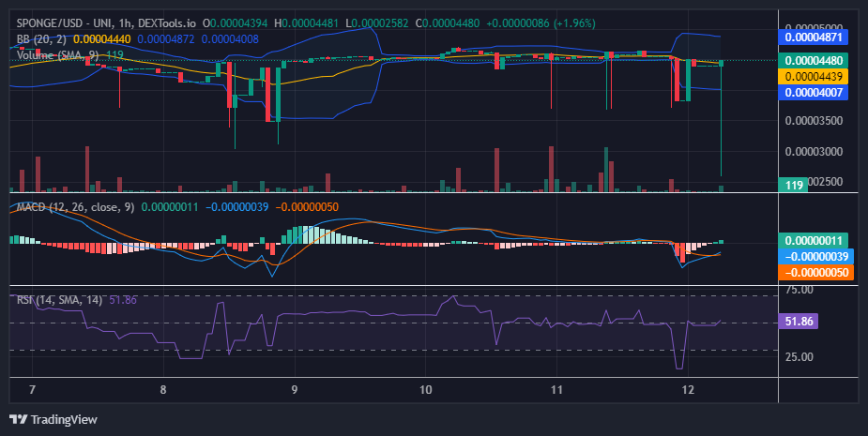Viewport: 868px width, 436px height.
Task: Click BB basis value 0.00004440 in legend
Action: [x=102, y=39]
